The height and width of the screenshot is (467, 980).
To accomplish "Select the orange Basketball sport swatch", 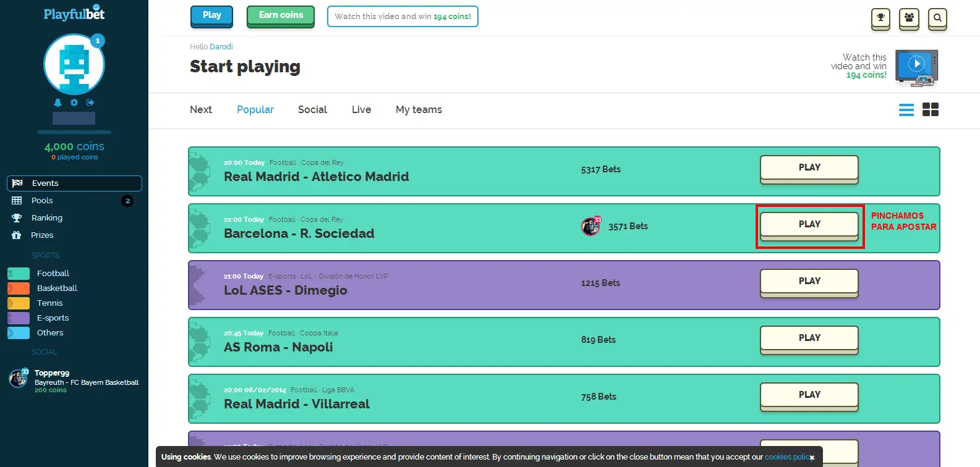I will 19,288.
